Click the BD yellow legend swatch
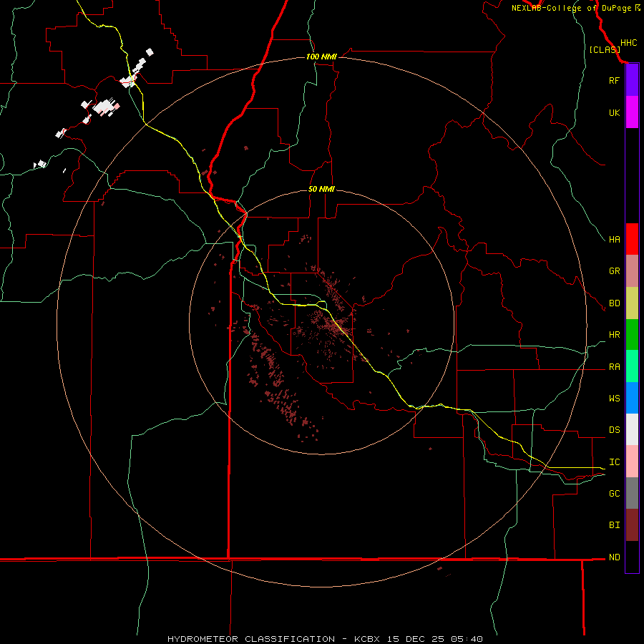 (632, 303)
